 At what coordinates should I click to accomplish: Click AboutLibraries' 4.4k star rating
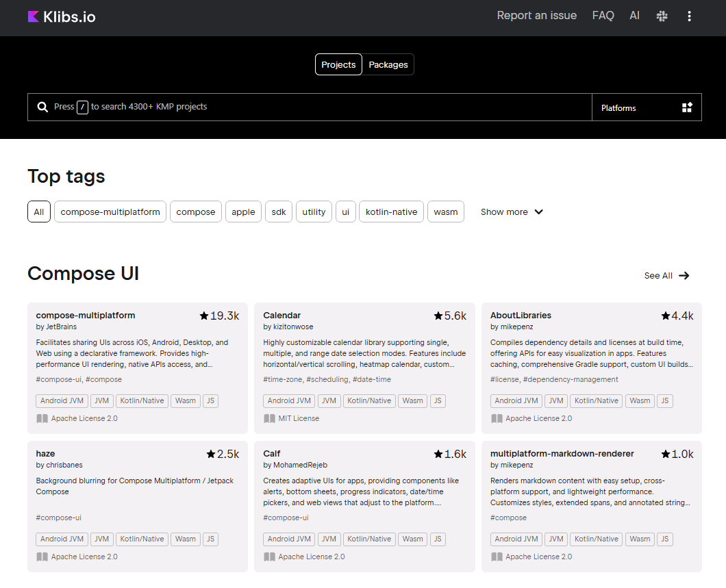tap(677, 316)
